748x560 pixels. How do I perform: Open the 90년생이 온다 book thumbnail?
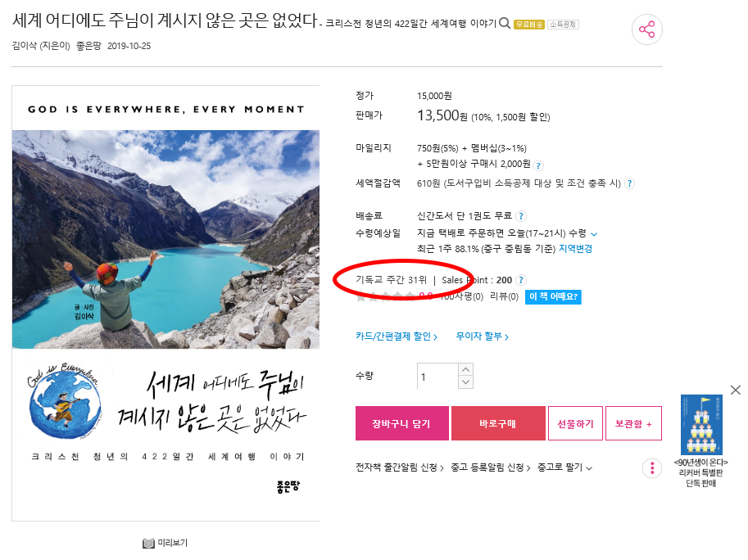point(701,425)
